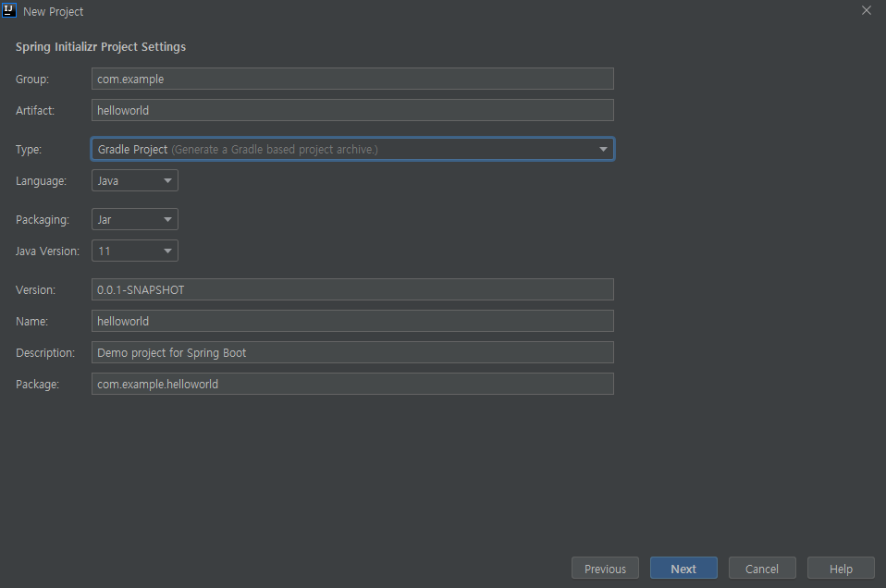Screen dimensions: 886x588
Task: Open the Language dropdown showing Java
Action: [x=135, y=181]
